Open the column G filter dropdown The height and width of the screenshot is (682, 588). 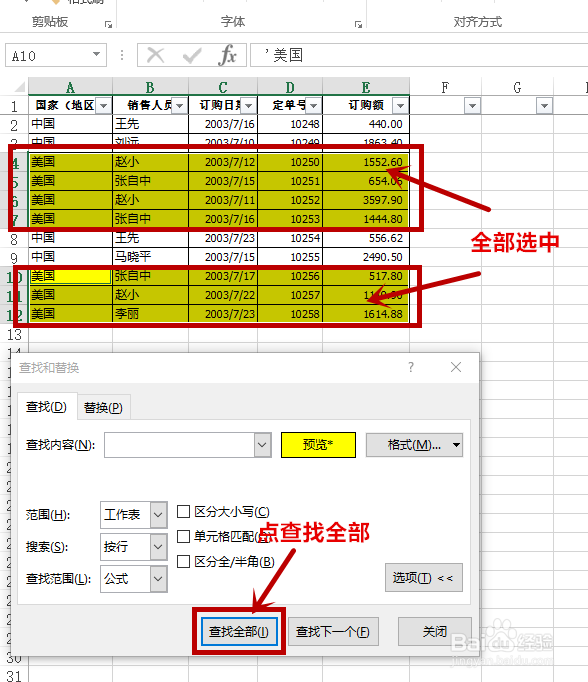pyautogui.click(x=545, y=105)
